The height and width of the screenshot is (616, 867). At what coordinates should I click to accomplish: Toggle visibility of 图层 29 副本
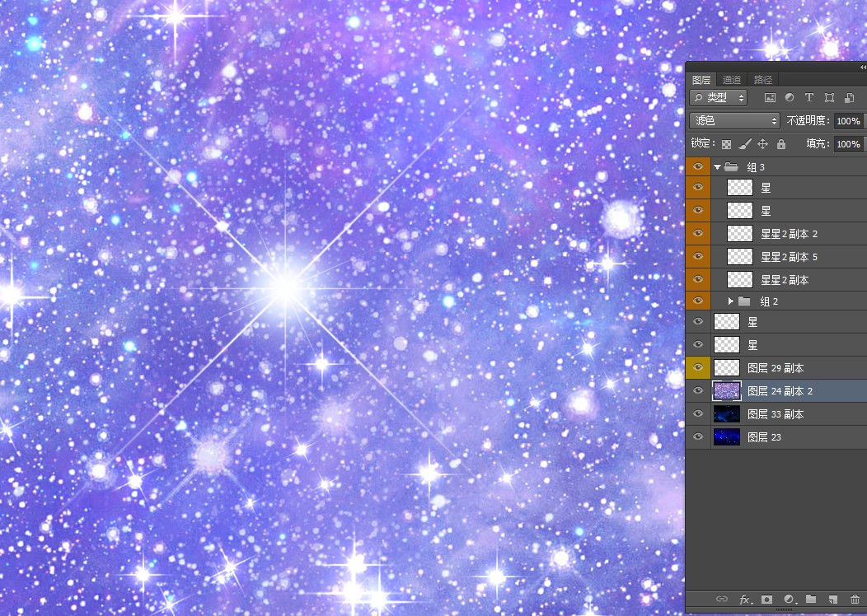click(x=698, y=367)
